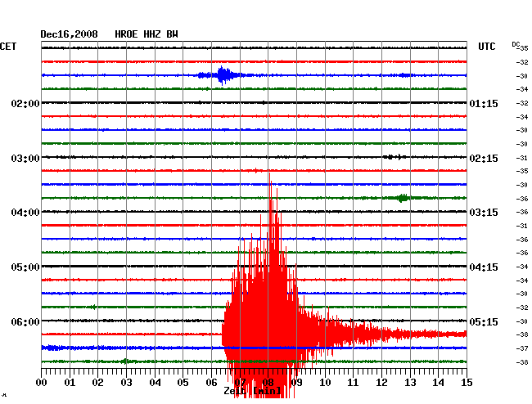The image size is (532, 404).
Task: Select minute label 06 on time axis
Action: [211, 382]
